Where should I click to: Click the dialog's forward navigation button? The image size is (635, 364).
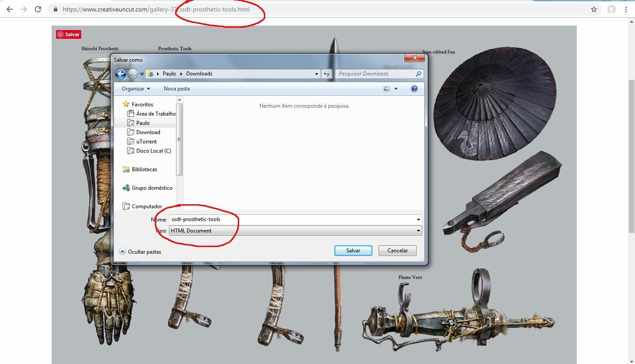133,74
